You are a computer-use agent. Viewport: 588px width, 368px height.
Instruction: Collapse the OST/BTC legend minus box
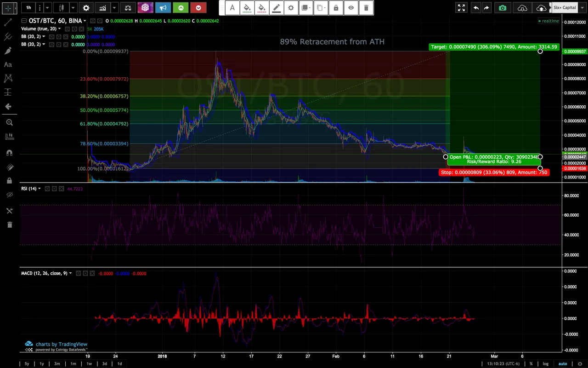[x=24, y=21]
